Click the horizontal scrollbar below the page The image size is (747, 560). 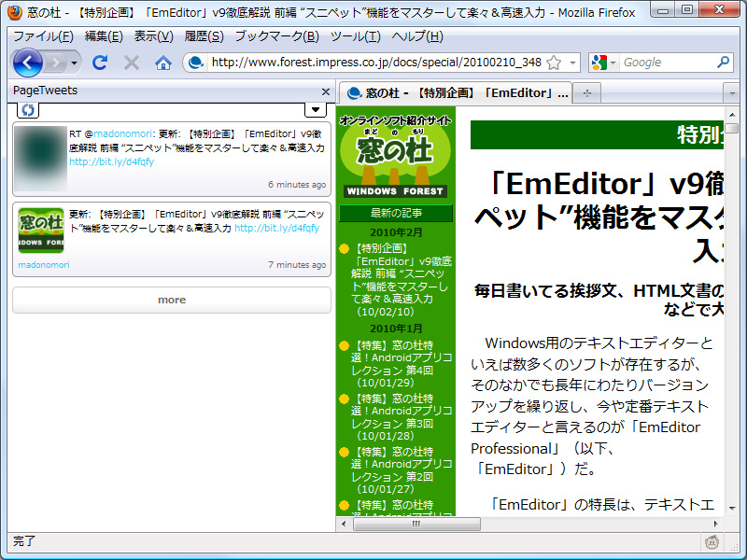pos(415,525)
